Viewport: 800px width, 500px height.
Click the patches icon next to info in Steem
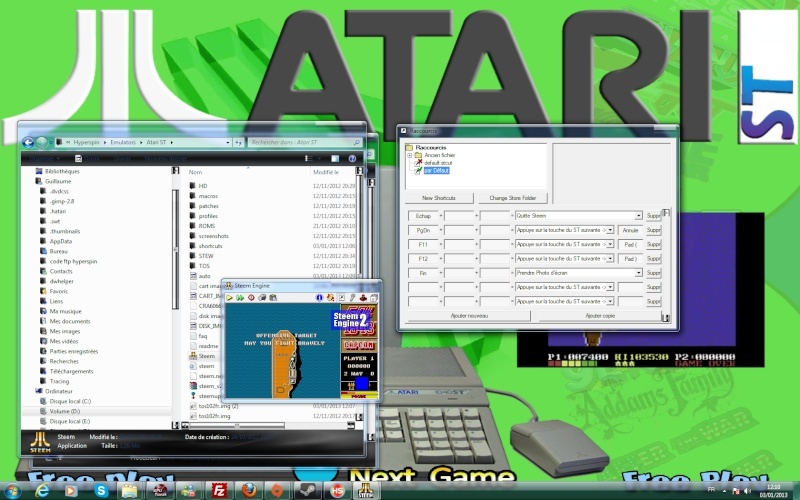click(x=331, y=297)
